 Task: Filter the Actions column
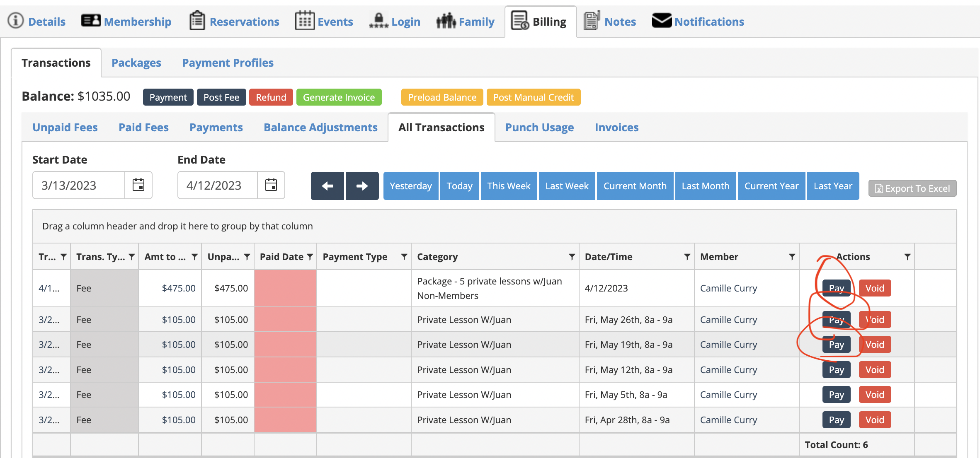click(x=907, y=257)
